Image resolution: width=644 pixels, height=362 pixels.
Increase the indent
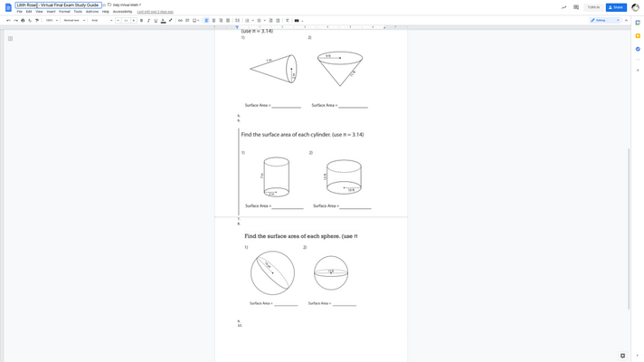[278, 21]
